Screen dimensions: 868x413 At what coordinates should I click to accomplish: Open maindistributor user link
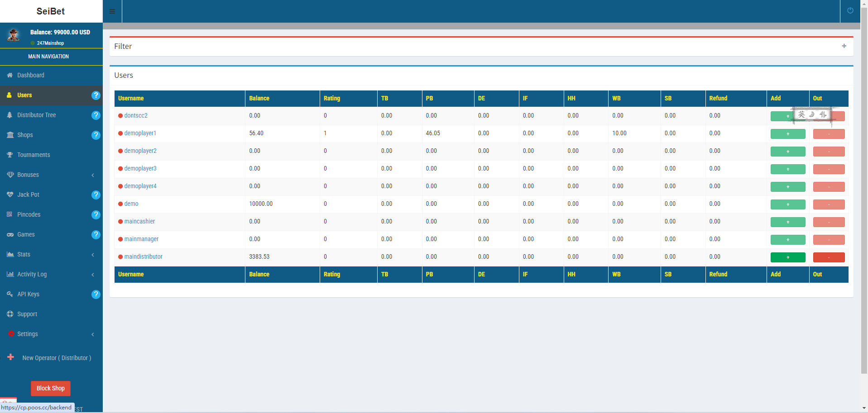point(143,256)
